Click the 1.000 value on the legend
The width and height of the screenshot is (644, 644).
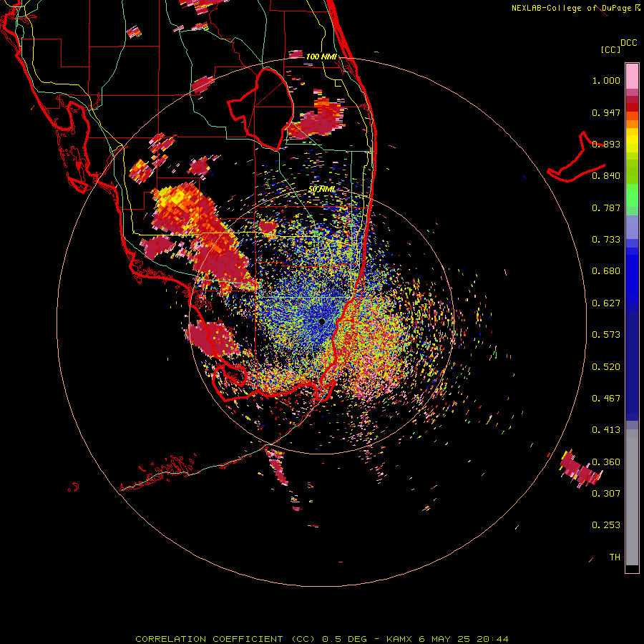606,80
